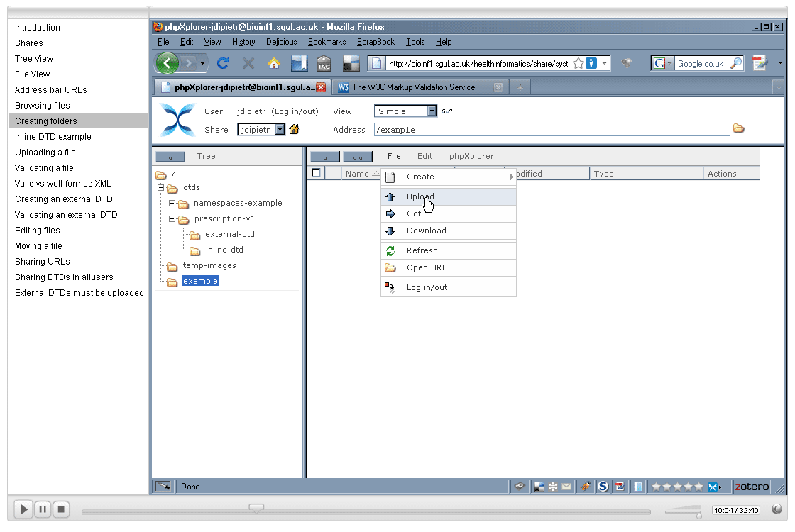The height and width of the screenshot is (532, 795).
Task: Play the video with the play button
Action: click(x=23, y=509)
